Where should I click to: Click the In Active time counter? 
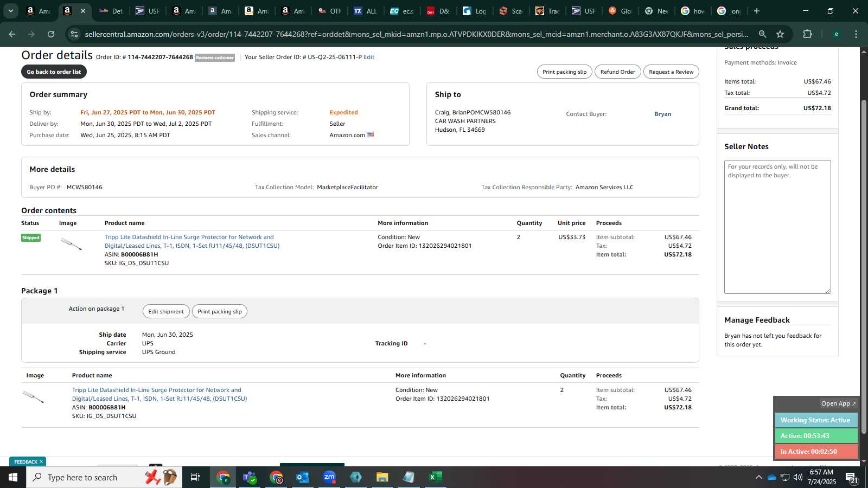[816, 451]
